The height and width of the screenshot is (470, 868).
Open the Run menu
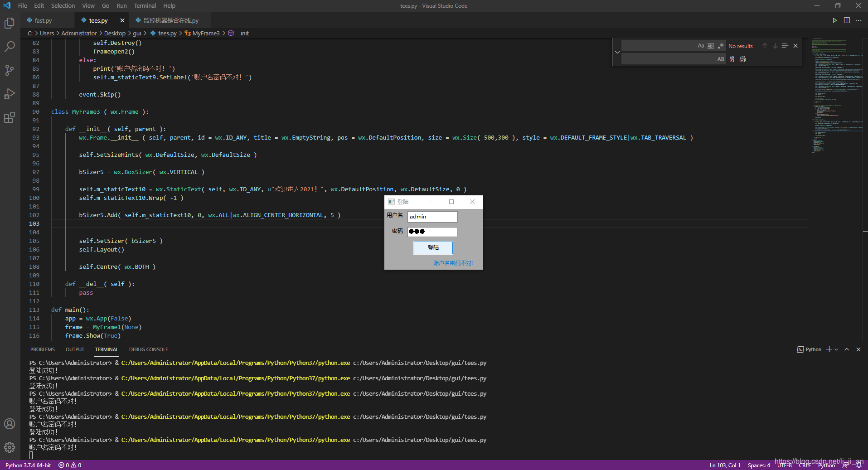121,5
